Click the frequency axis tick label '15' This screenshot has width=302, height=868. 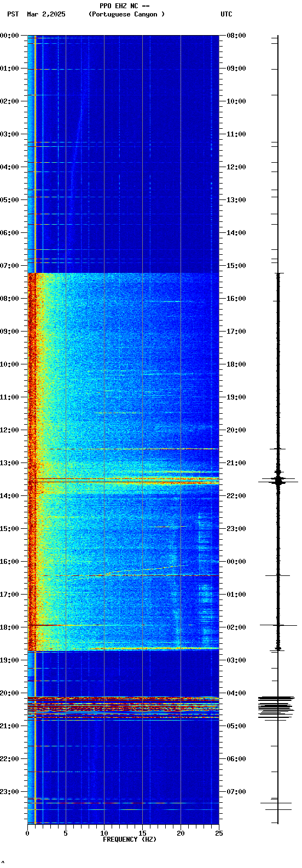142,833
